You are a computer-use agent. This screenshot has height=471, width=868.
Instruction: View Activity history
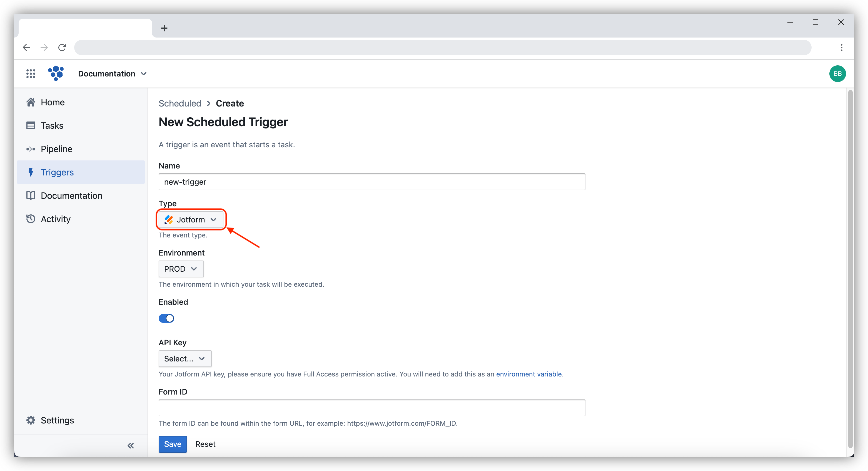[x=55, y=219]
